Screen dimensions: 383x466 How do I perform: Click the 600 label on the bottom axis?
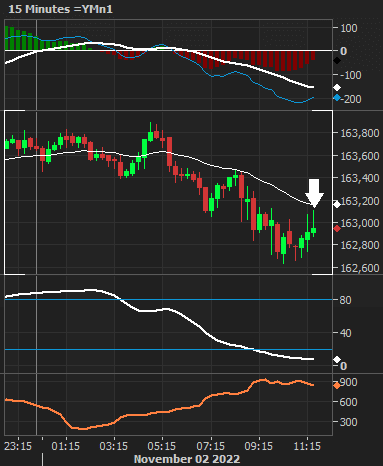coord(349,402)
